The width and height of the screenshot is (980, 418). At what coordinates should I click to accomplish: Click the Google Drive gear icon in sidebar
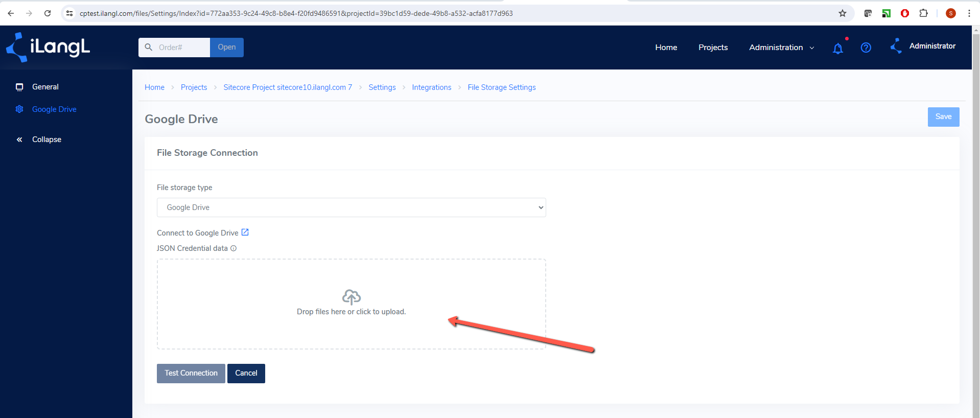pos(19,109)
